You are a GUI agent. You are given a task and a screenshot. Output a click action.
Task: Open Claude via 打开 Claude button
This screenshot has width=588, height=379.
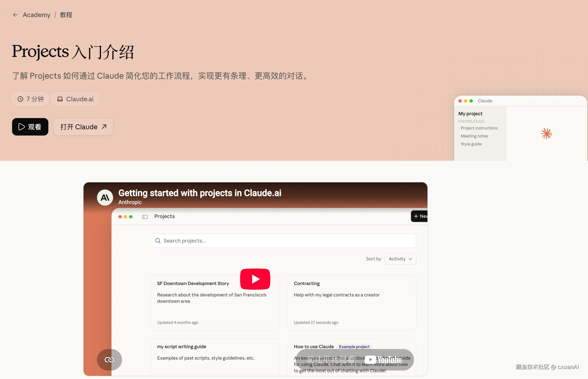[x=83, y=127]
